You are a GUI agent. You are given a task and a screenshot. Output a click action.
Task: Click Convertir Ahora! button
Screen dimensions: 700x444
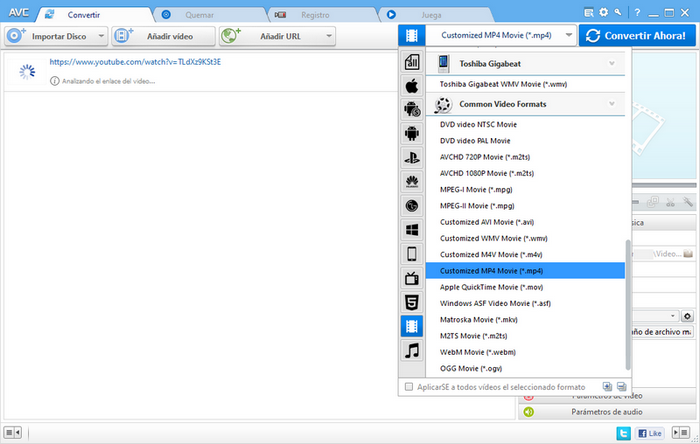coord(637,35)
